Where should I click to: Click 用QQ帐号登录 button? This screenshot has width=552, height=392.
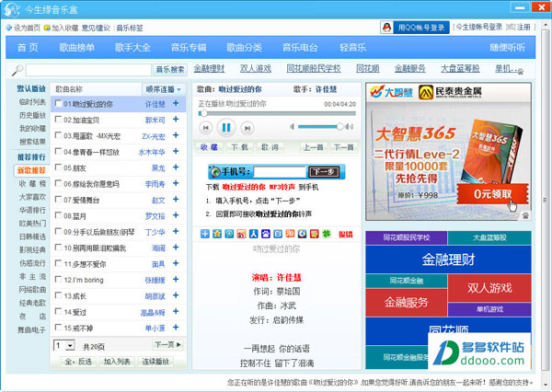pos(421,28)
